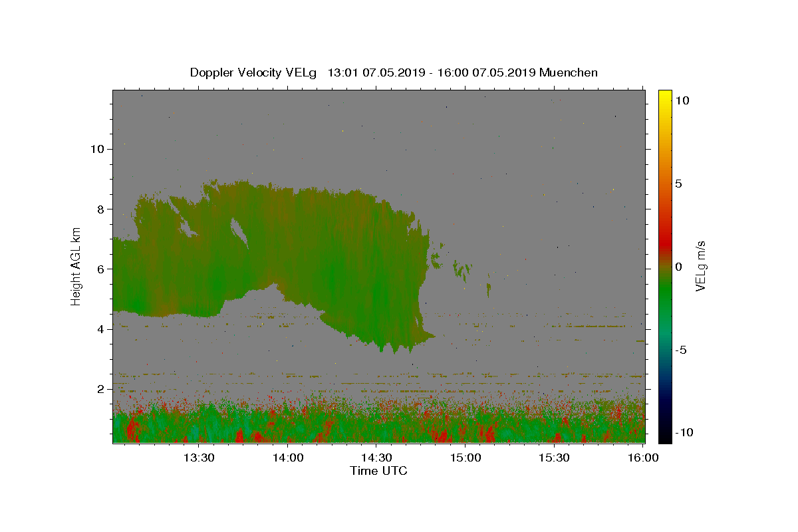Click the height label '4'
This screenshot has height=532, width=798.
pyautogui.click(x=101, y=329)
